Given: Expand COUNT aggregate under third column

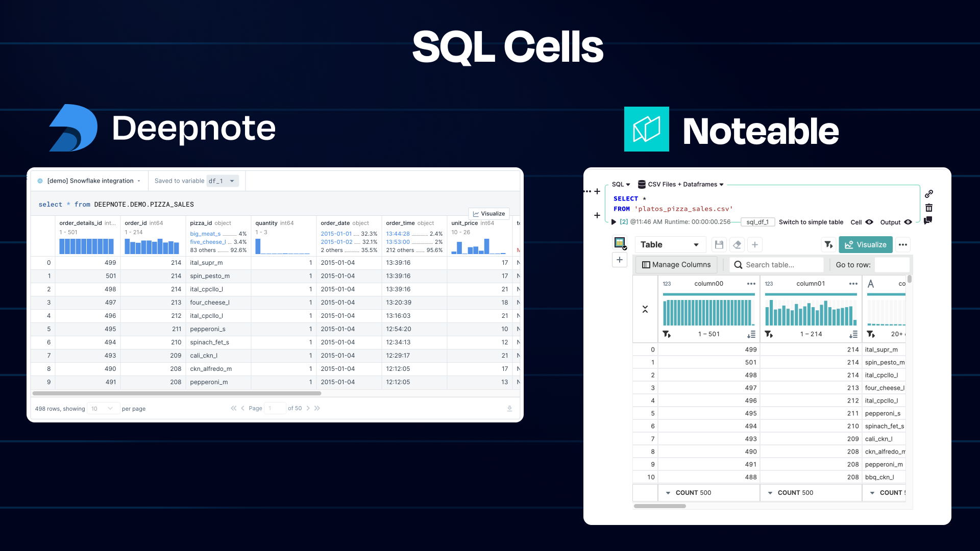Looking at the screenshot, I should point(872,493).
